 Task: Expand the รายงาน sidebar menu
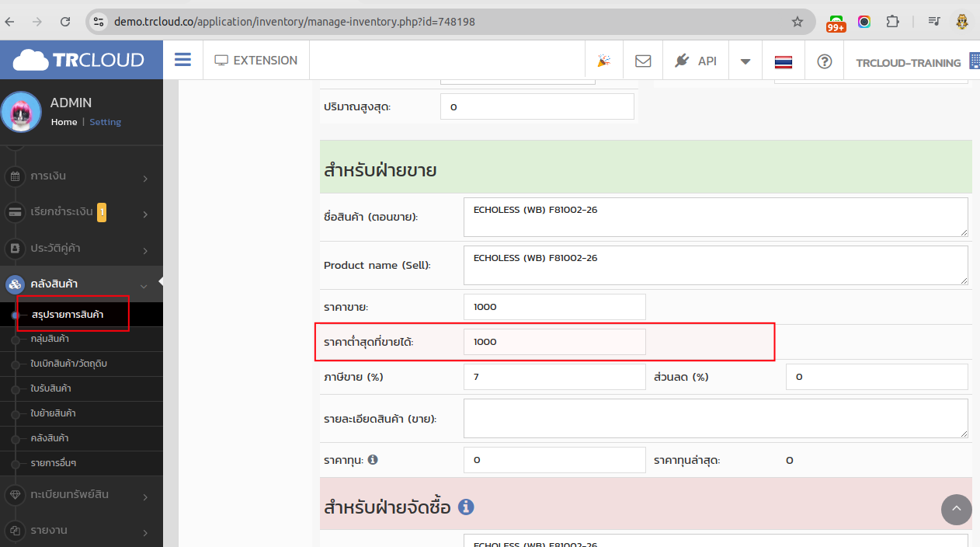coord(82,531)
